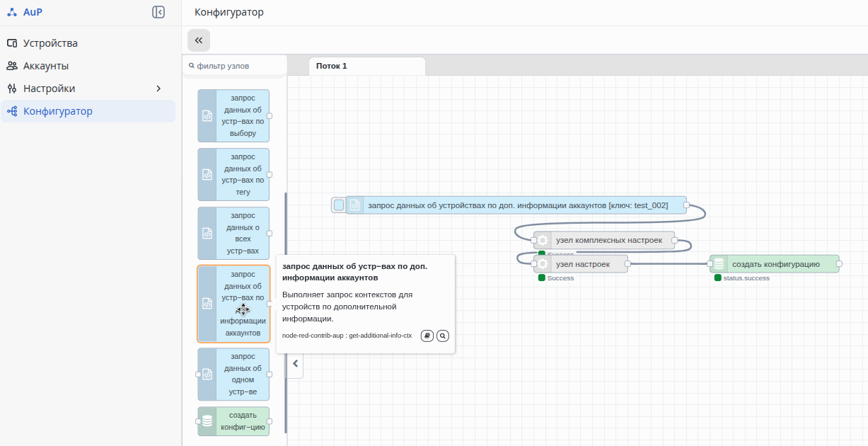Viewport: 868px width, 446px height.
Task: Click output port of создать конфигурацию node
Action: (x=839, y=264)
